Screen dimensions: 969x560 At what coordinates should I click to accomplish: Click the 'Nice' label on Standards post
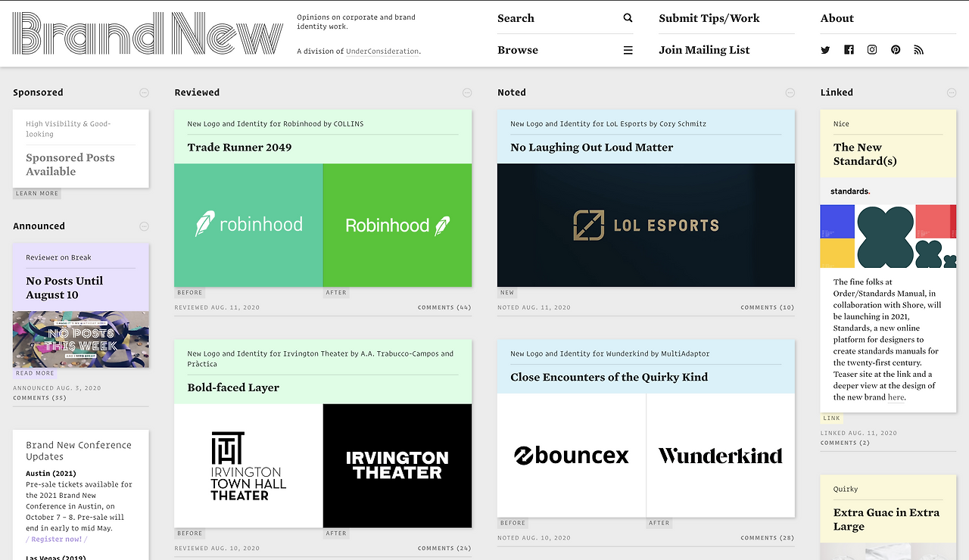point(841,123)
